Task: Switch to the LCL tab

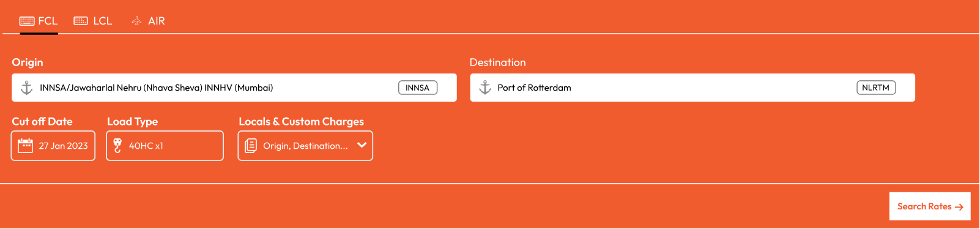Action: [x=93, y=21]
